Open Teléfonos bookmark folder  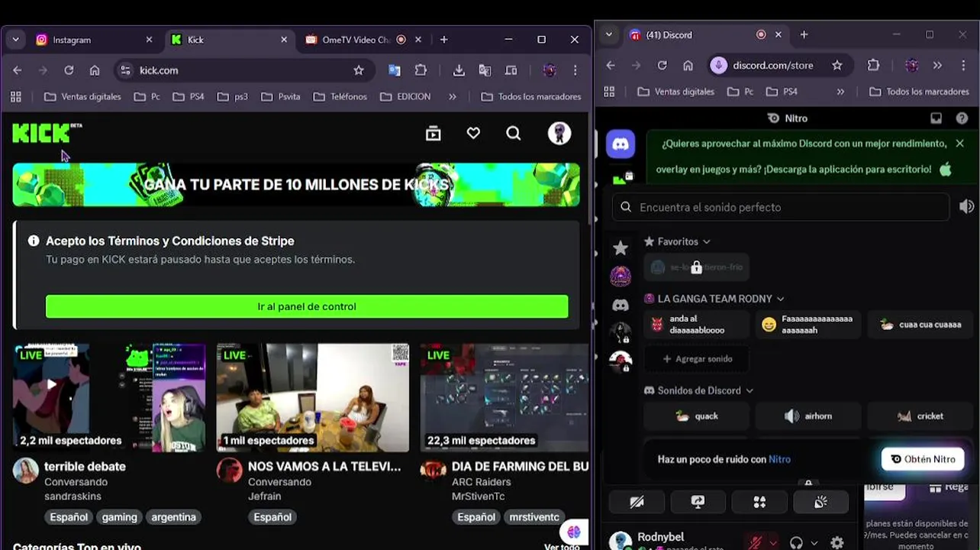click(340, 97)
